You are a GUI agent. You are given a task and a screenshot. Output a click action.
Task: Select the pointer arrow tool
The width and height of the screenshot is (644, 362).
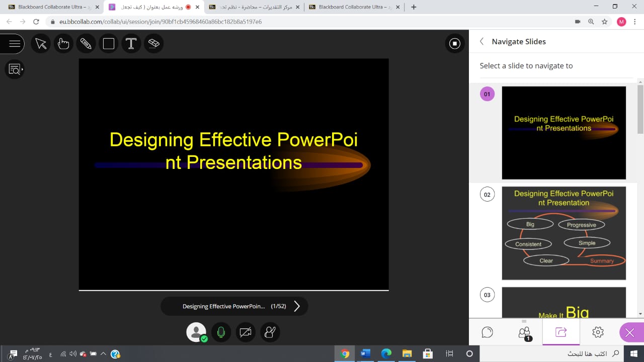pos(41,44)
